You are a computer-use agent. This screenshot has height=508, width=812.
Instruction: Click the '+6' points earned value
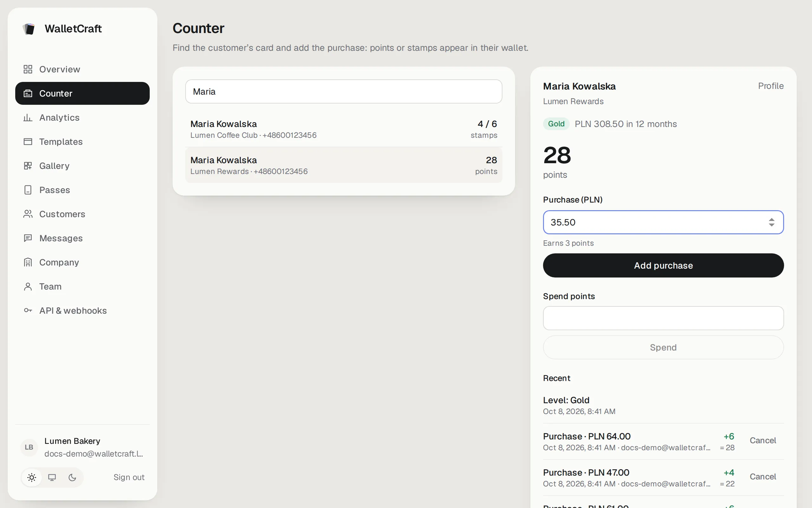729,437
